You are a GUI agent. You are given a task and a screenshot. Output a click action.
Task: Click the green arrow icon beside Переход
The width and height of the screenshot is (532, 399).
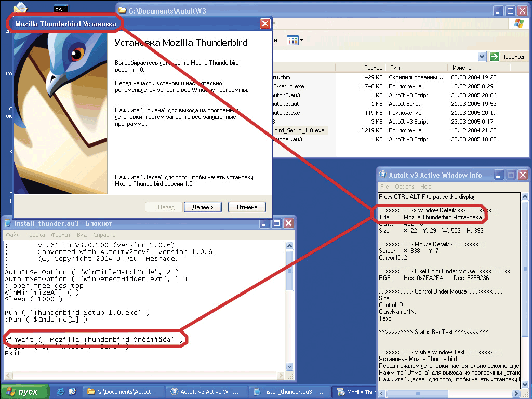click(495, 57)
